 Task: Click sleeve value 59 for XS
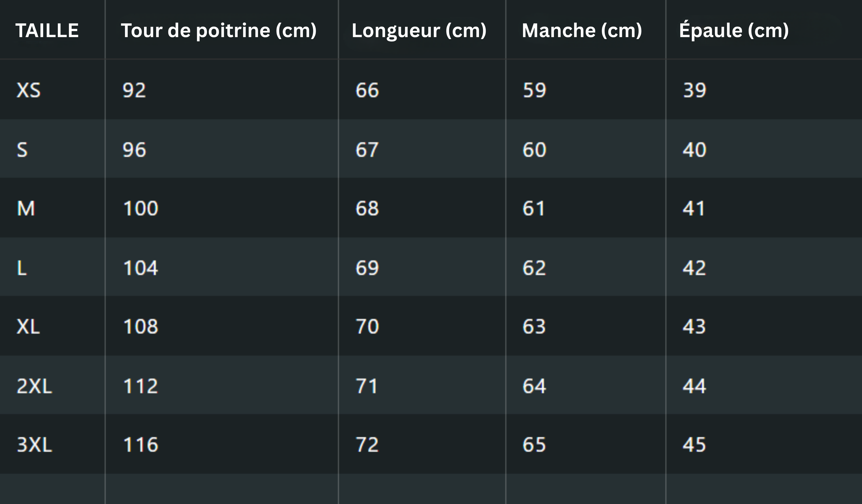pyautogui.click(x=534, y=91)
